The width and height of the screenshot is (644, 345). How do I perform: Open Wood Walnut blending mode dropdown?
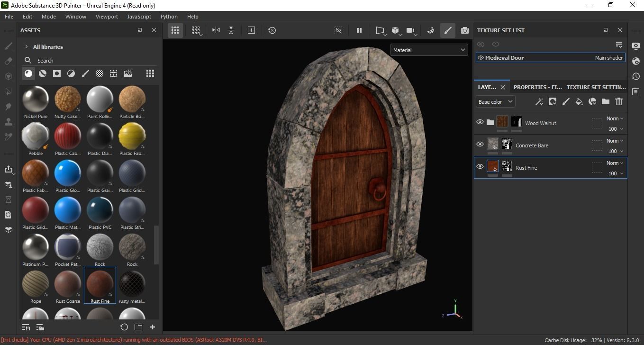click(x=615, y=118)
